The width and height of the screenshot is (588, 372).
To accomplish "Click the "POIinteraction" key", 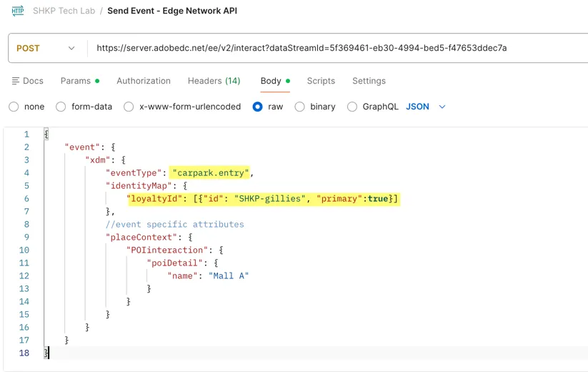I will 167,250.
